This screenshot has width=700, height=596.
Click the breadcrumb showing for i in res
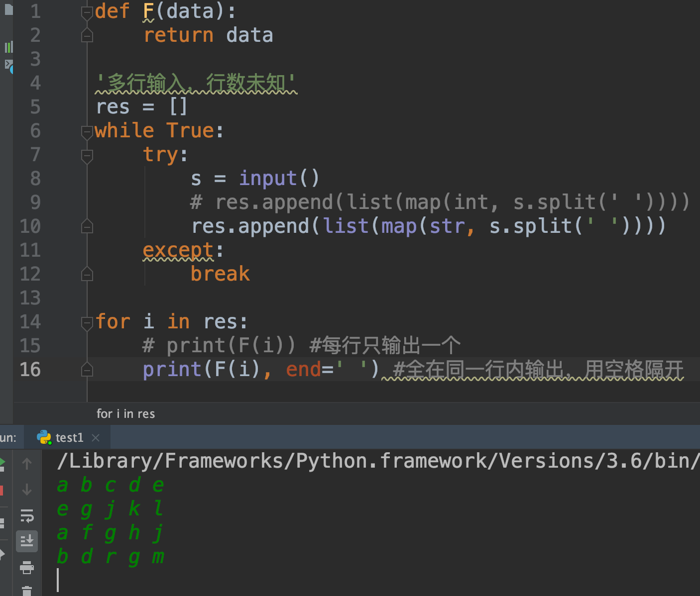coord(125,413)
